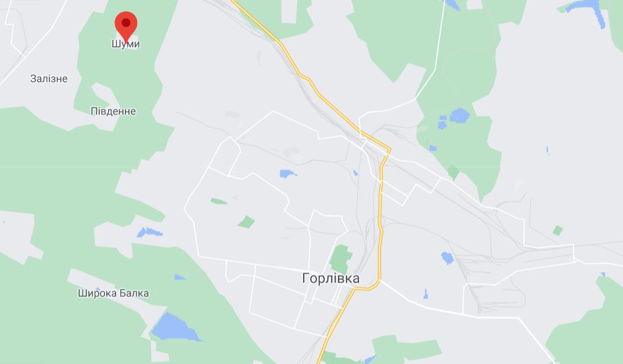Select the small pond in central Горлівка
Viewport: 623px width, 364px height.
click(x=287, y=174)
